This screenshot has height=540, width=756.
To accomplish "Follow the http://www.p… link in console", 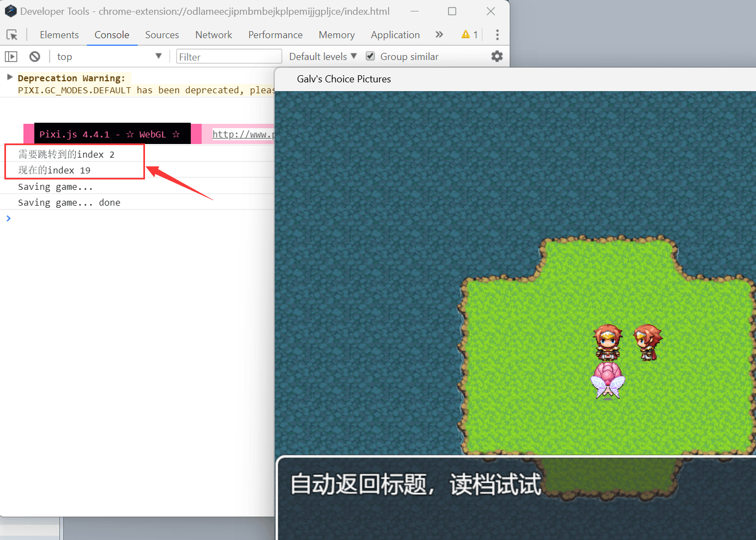I will pyautogui.click(x=244, y=134).
